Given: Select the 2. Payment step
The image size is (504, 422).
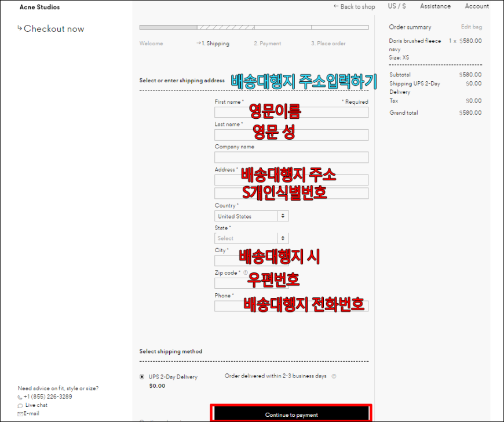Looking at the screenshot, I should [268, 43].
